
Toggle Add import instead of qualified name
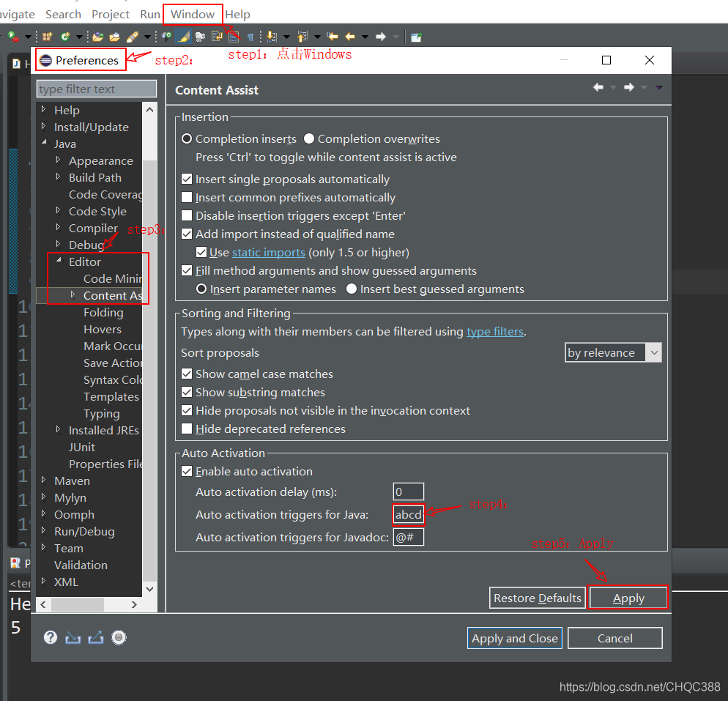click(x=187, y=234)
